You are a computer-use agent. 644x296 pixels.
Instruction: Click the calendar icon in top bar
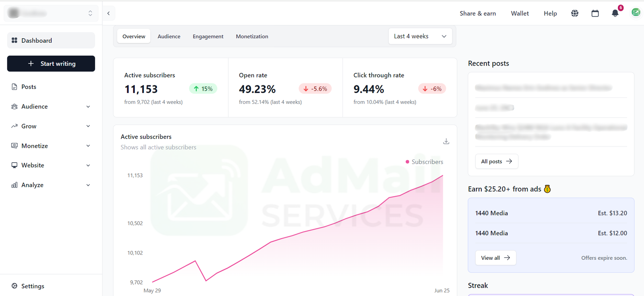coord(595,13)
